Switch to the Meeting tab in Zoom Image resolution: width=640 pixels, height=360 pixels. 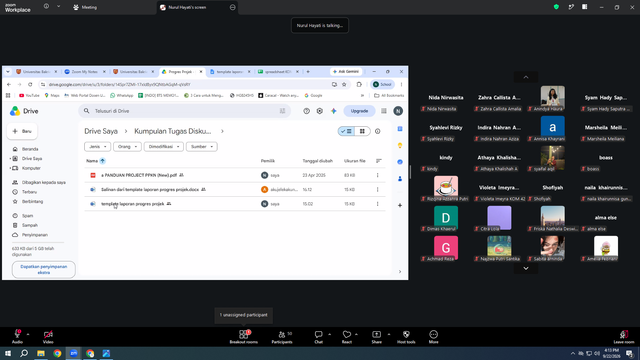pos(85,7)
